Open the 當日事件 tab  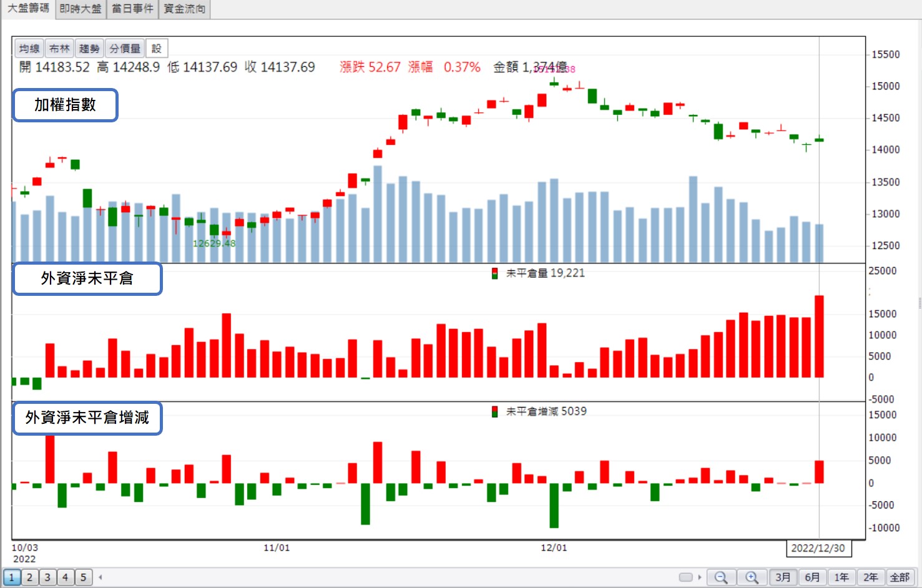(132, 9)
